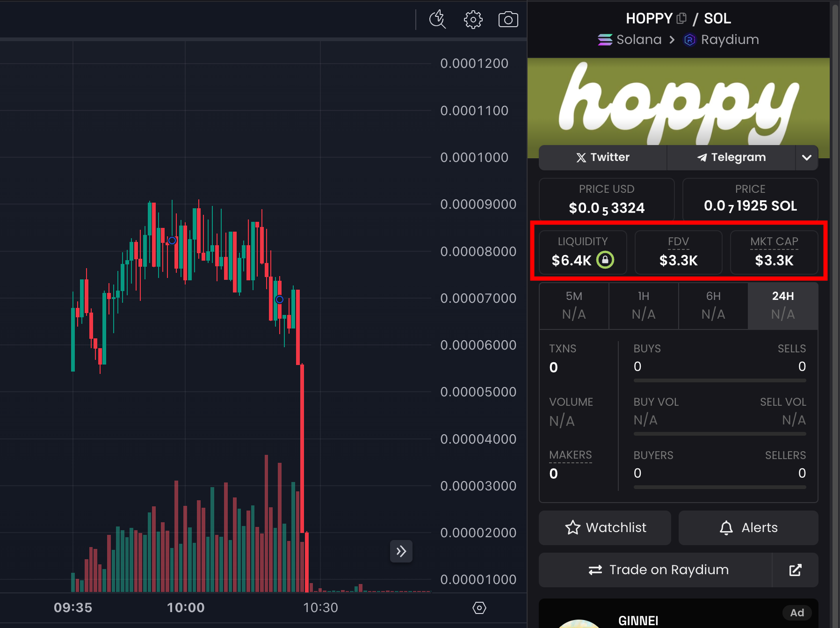Expand more social links chevron
The height and width of the screenshot is (628, 840).
(807, 157)
